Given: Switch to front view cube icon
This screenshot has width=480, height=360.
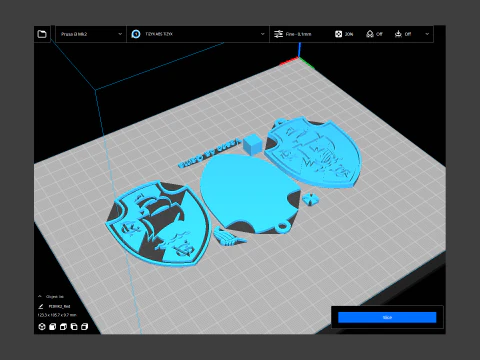Looking at the screenshot, I should point(52,327).
